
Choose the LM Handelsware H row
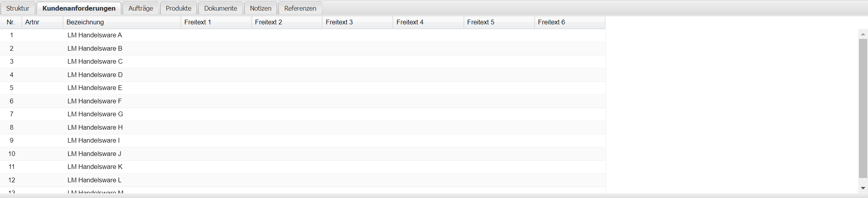coord(95,127)
